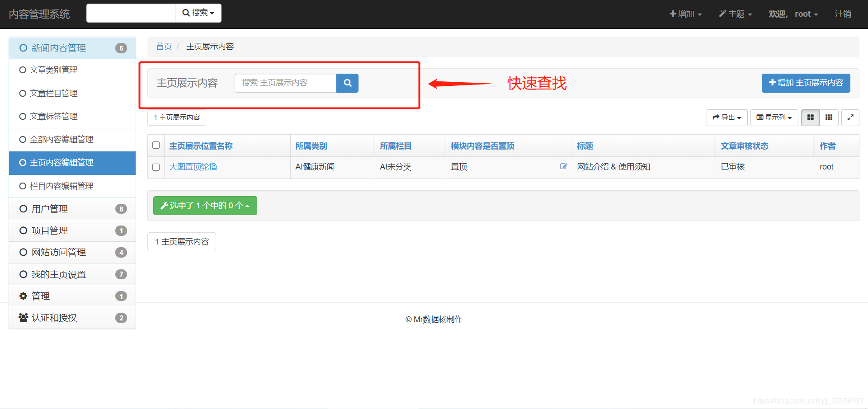Focus the 搜索 主页展示内容 input field
The height and width of the screenshot is (409, 868).
(x=286, y=83)
